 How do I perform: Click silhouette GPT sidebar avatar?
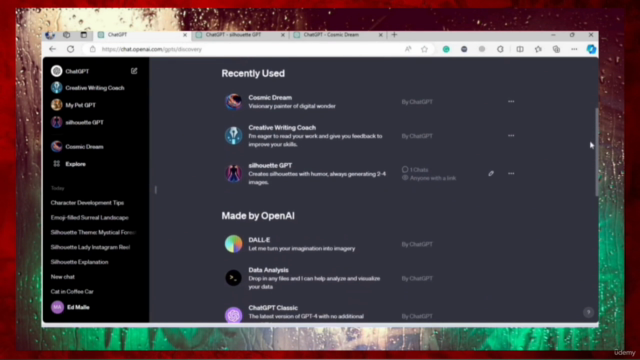[57, 122]
